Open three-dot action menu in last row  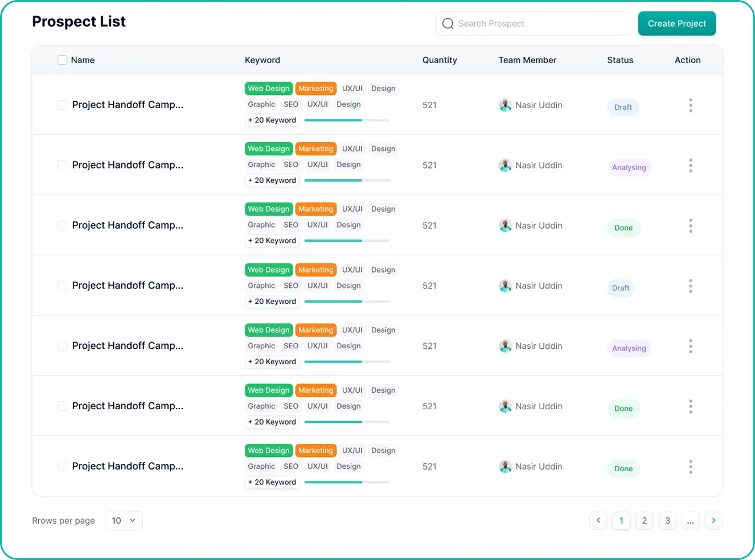pos(691,467)
